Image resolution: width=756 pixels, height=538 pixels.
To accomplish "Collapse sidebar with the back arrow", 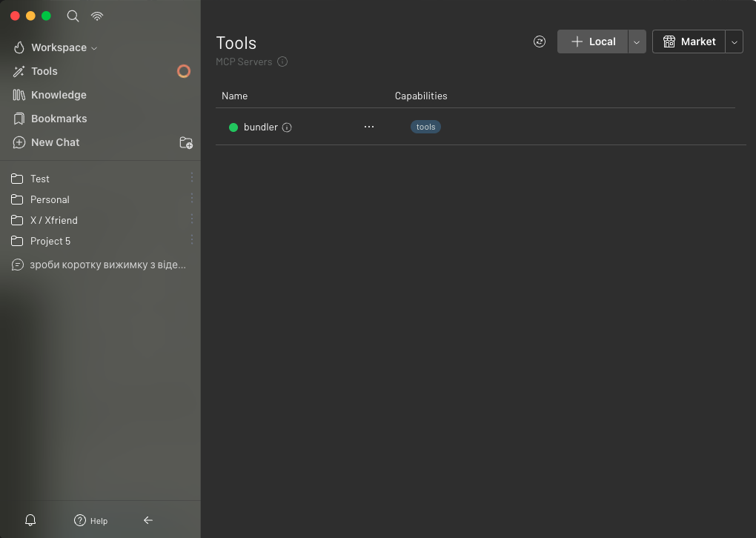I will tap(148, 520).
